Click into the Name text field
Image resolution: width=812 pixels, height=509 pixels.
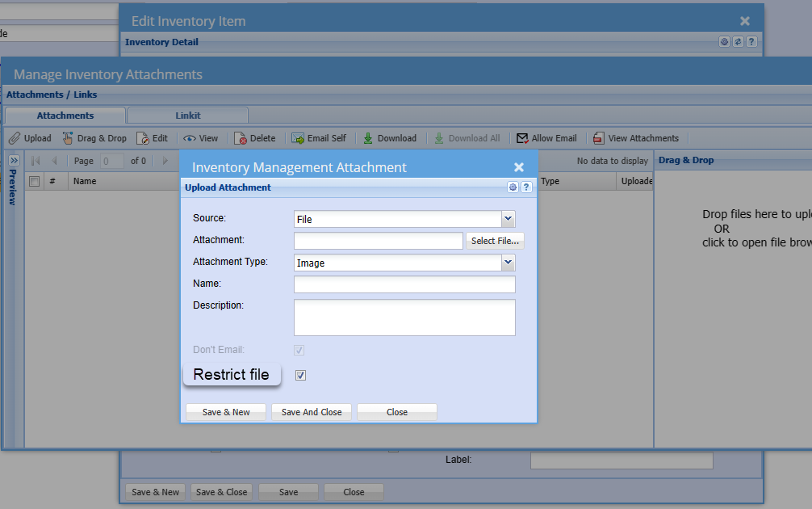tap(404, 284)
